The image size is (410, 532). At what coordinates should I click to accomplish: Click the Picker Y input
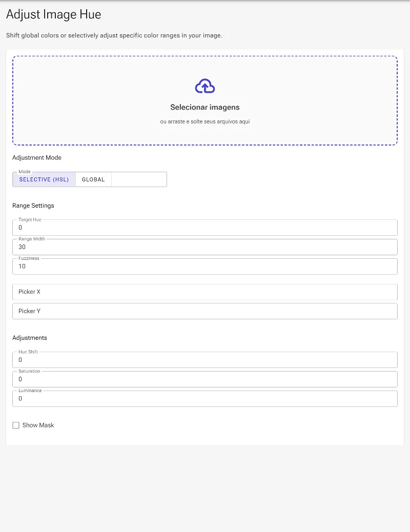tap(204, 311)
